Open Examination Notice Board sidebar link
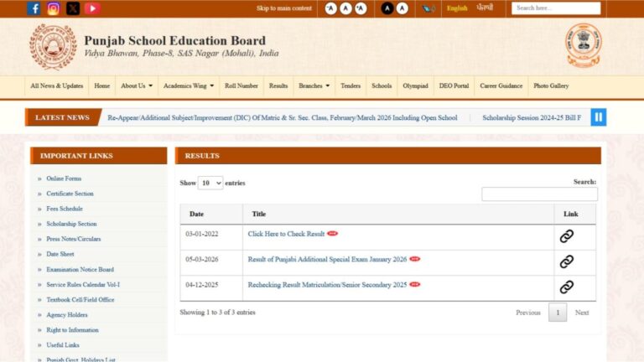Image resolution: width=644 pixels, height=362 pixels. 80,270
